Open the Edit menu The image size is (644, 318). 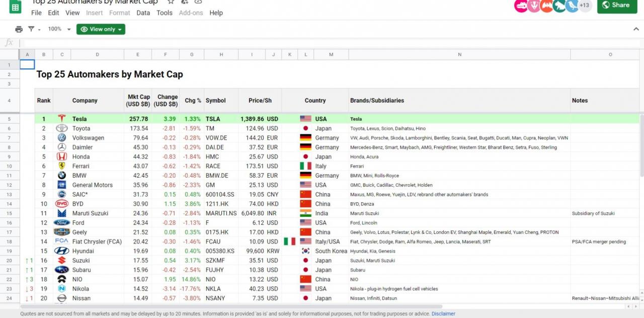pyautogui.click(x=53, y=13)
